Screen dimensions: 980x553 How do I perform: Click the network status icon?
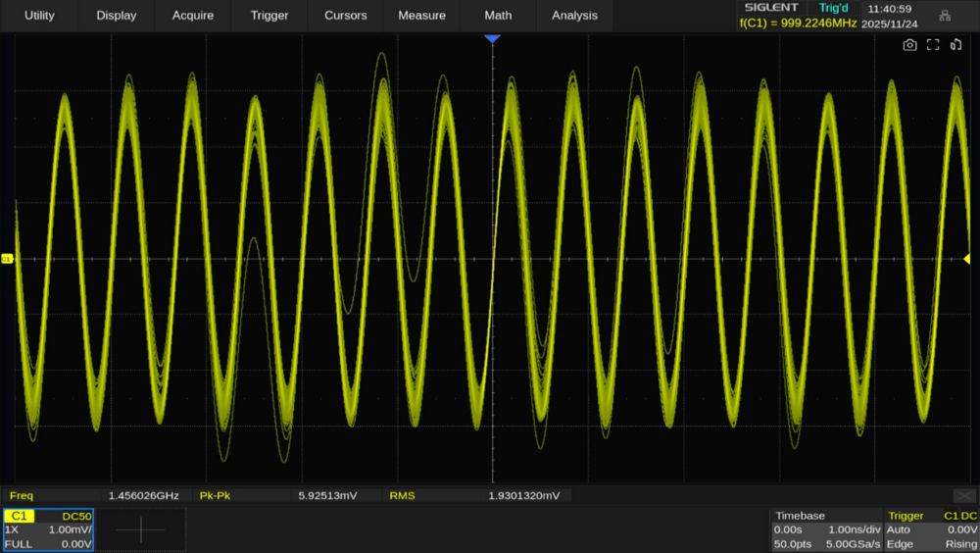pyautogui.click(x=945, y=16)
